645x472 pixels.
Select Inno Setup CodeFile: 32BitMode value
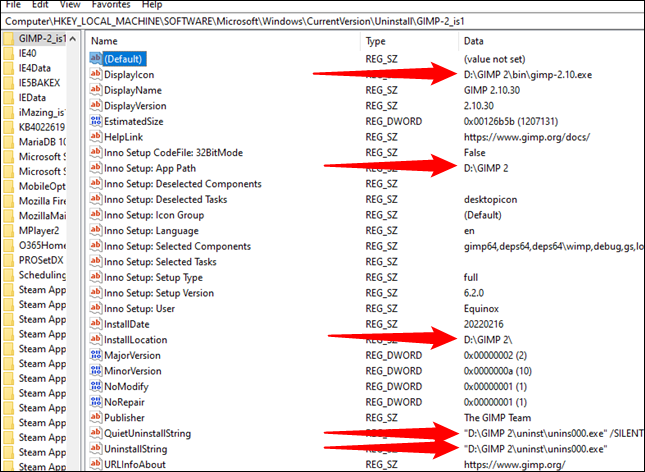[173, 152]
